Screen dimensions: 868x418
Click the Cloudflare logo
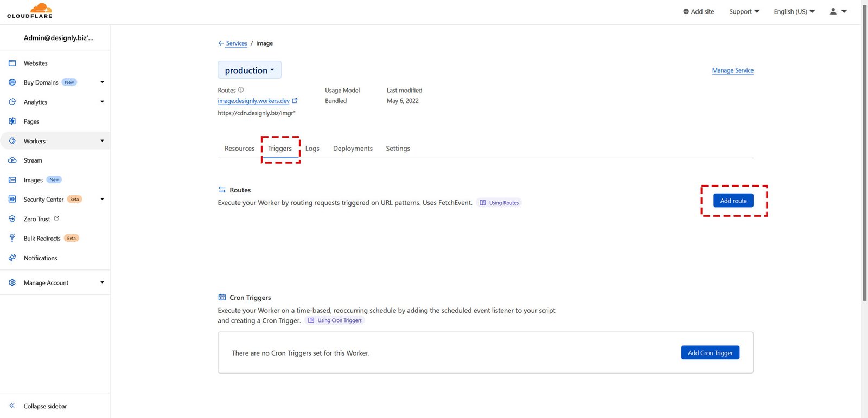point(30,11)
